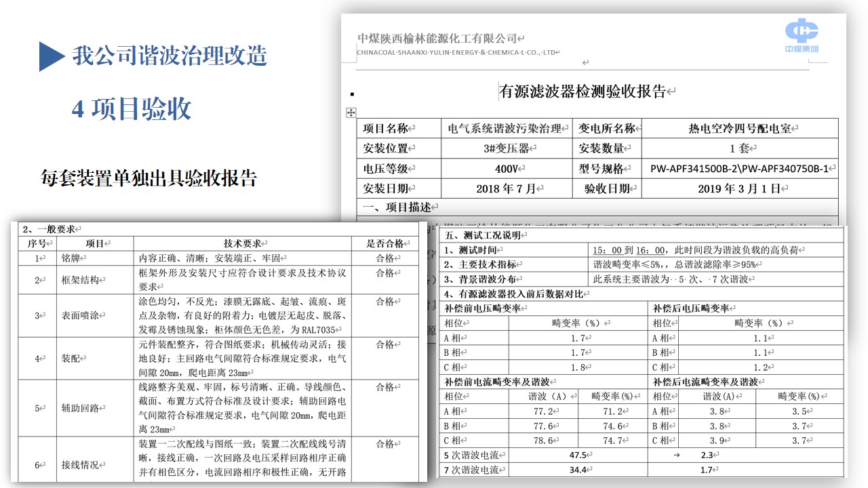Click the pre-compensation voltage value 1.8
The height and width of the screenshot is (488, 868).
pyautogui.click(x=580, y=367)
